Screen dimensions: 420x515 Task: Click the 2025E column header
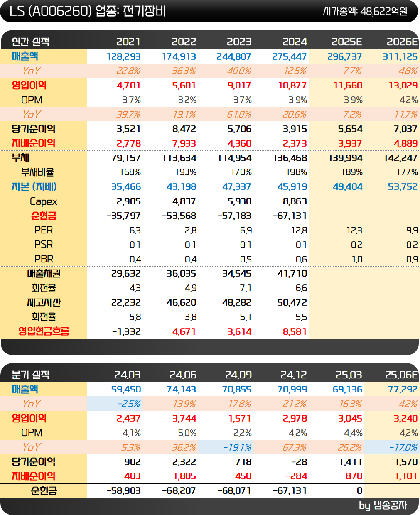point(346,42)
